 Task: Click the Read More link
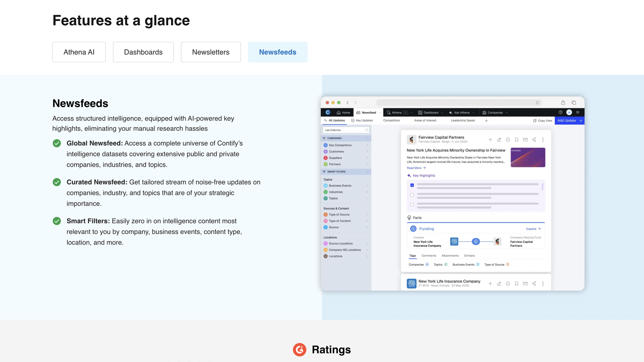416,168
